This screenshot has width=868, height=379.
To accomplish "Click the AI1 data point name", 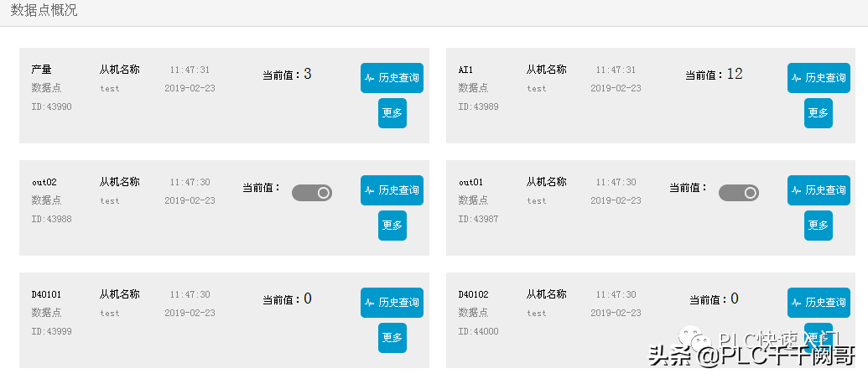I will (x=466, y=70).
